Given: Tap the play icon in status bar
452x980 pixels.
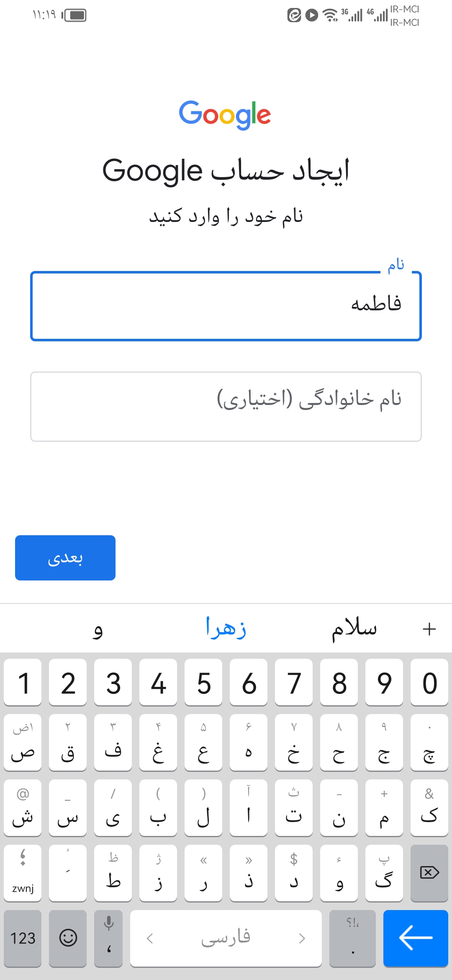Looking at the screenshot, I should (311, 15).
